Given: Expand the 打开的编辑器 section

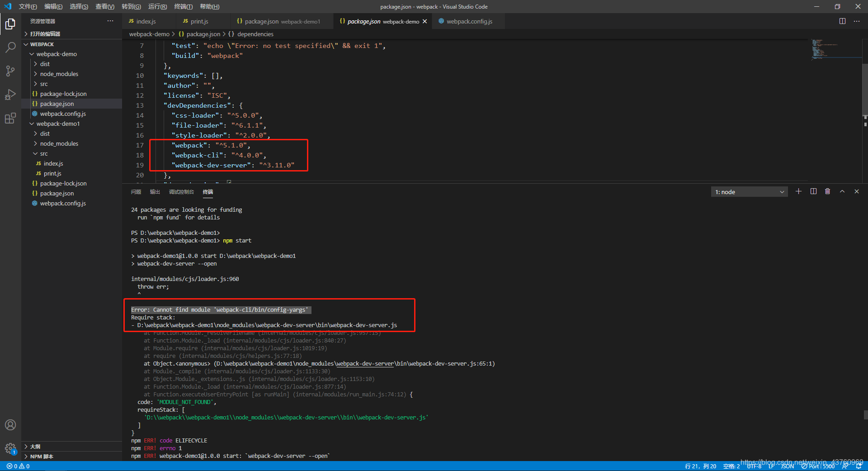Looking at the screenshot, I should 72,34.
